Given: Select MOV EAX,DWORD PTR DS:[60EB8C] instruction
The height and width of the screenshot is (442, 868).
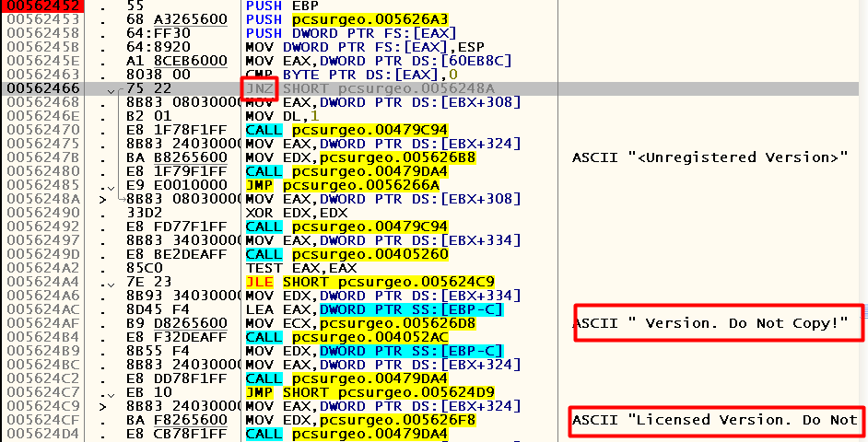Looking at the screenshot, I should click(380, 61).
